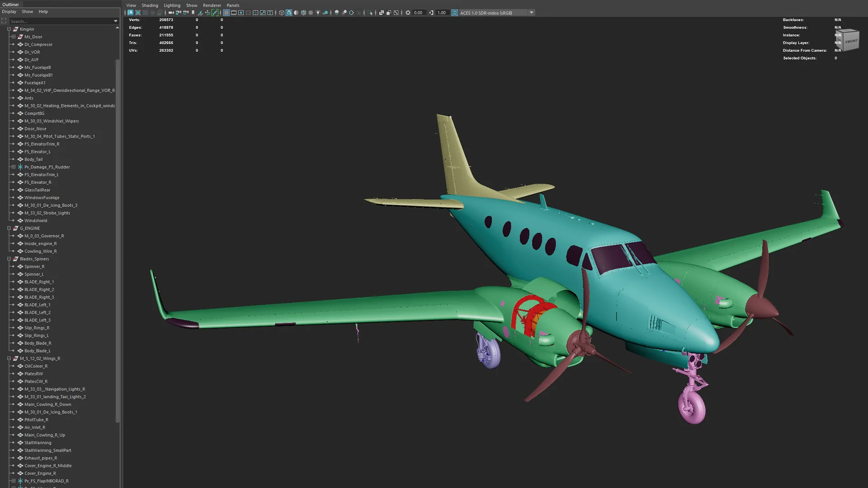Toggle the viewport Grid display

[x=226, y=13]
